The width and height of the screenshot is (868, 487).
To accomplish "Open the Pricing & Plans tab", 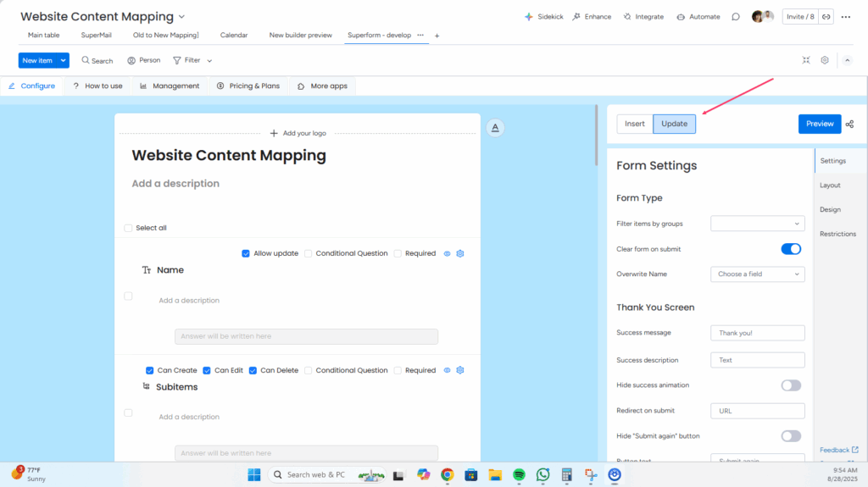I will coord(248,86).
